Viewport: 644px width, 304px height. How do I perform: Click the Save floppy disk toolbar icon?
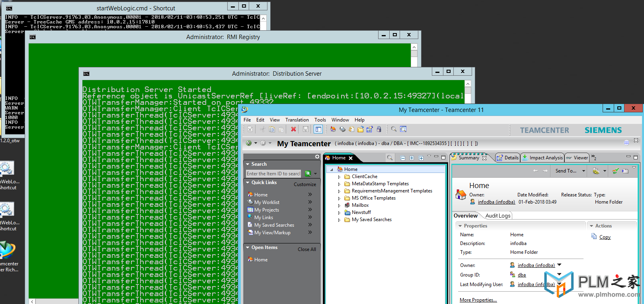coord(306,129)
